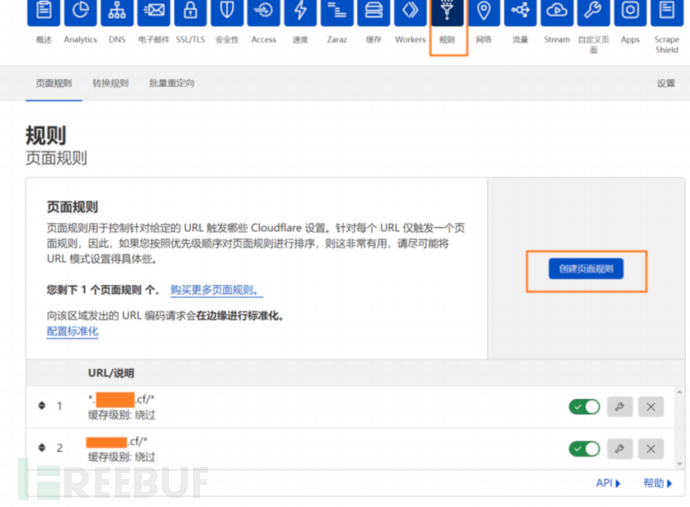
Task: Open the 流量 traffic icon
Action: (x=520, y=12)
